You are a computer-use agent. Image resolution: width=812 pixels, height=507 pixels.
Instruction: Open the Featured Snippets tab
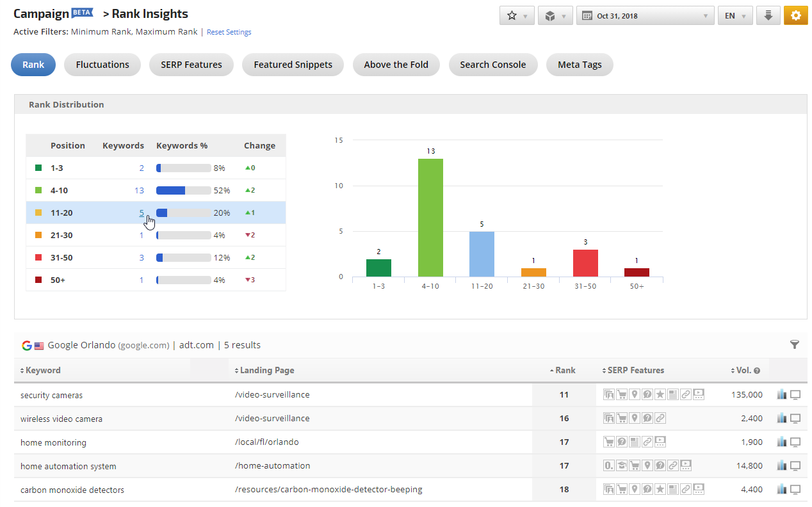tap(293, 65)
